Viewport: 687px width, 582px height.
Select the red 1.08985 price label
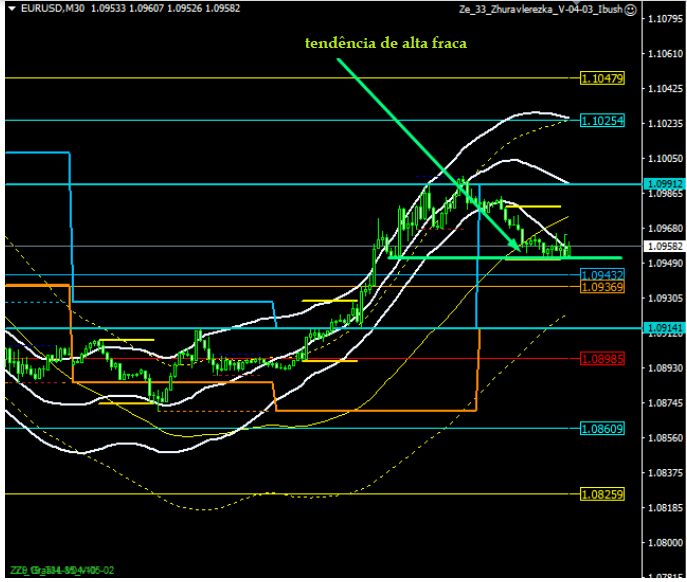pos(602,358)
